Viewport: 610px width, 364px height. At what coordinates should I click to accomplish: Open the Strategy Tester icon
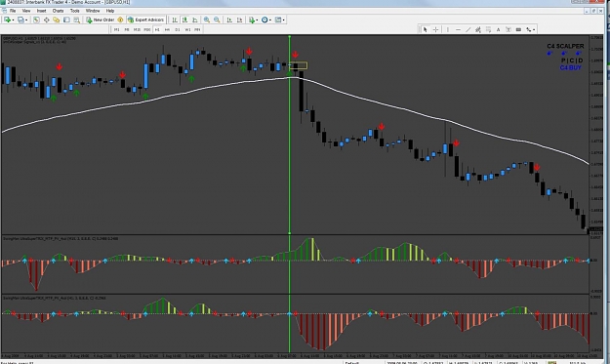[77, 20]
